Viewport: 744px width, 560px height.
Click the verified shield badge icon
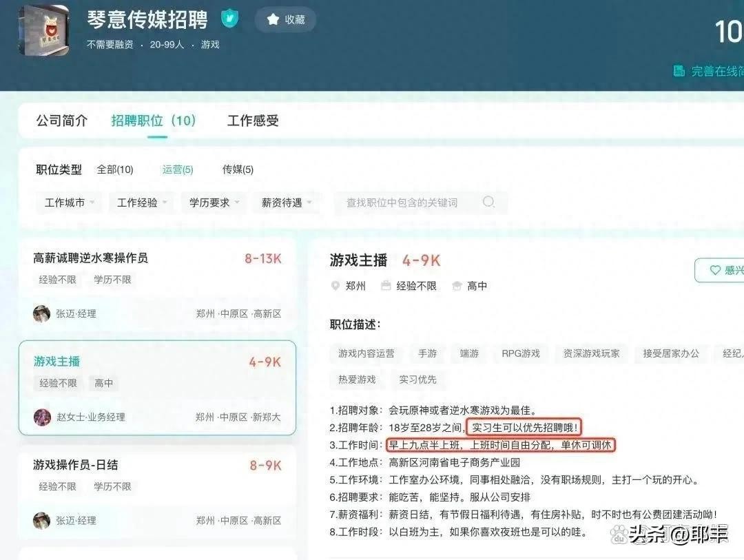pyautogui.click(x=229, y=19)
